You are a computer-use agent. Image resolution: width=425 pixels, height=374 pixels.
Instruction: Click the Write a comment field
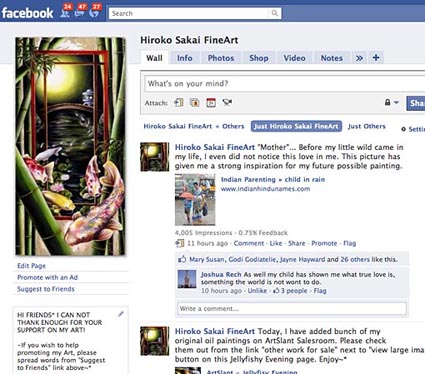point(292,308)
